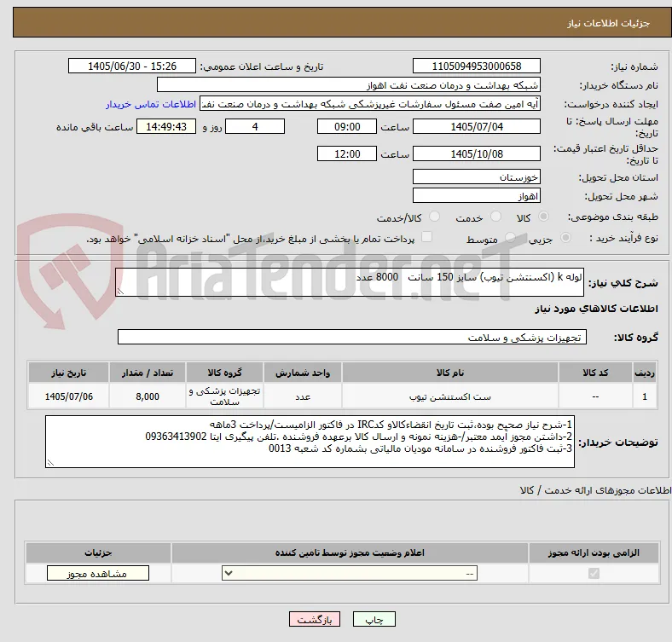Click the announcement date field 1405/06/30 - 15:26
Screen dimensions: 672x642
click(132, 66)
